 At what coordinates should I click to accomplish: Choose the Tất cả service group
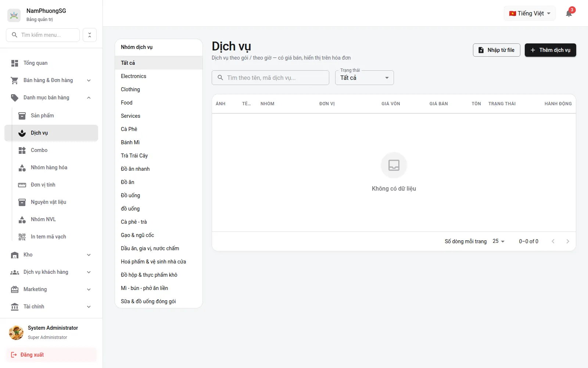[159, 63]
